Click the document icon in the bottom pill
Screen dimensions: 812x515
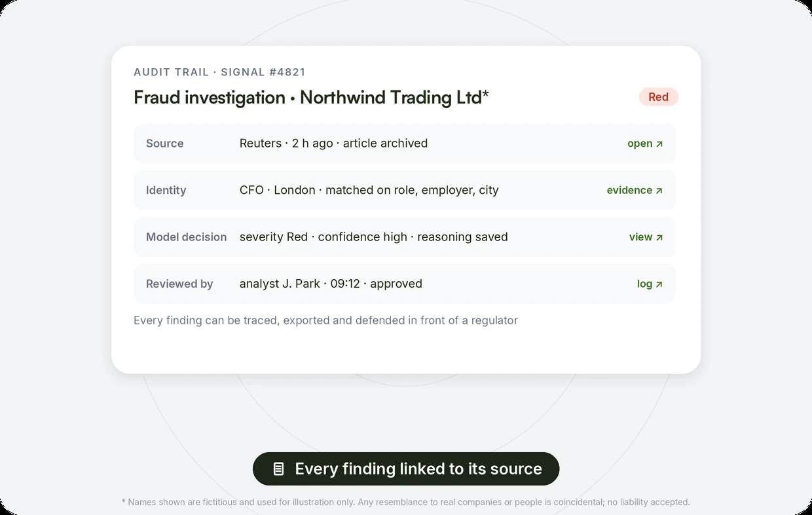click(278, 469)
